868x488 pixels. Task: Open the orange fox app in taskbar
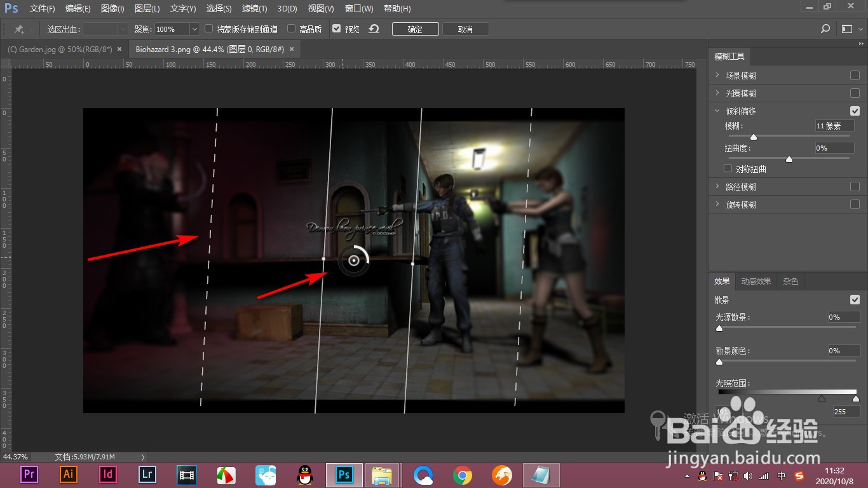[502, 475]
